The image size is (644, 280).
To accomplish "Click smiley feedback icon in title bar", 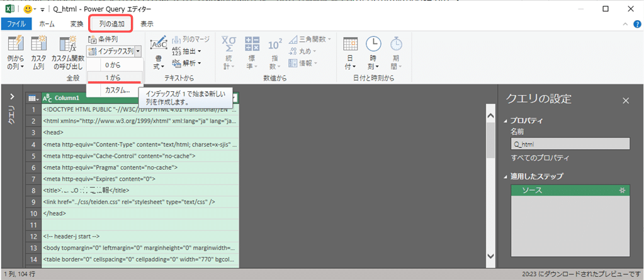I will click(28, 9).
